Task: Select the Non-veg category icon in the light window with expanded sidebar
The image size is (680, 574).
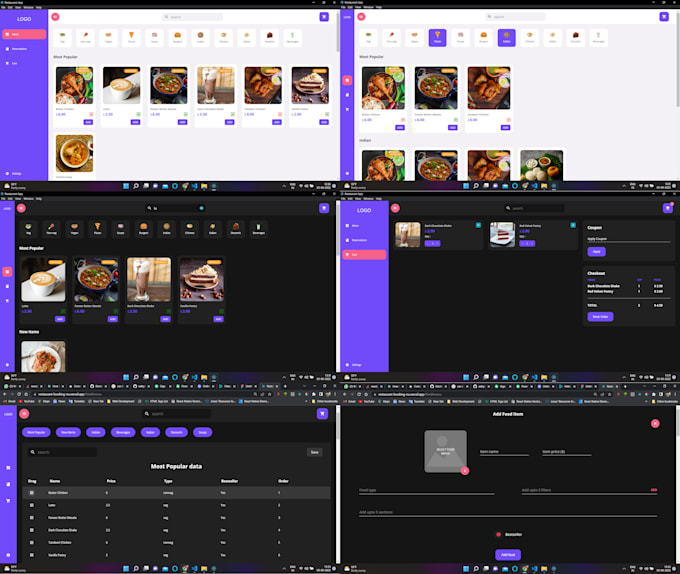Action: tap(85, 37)
